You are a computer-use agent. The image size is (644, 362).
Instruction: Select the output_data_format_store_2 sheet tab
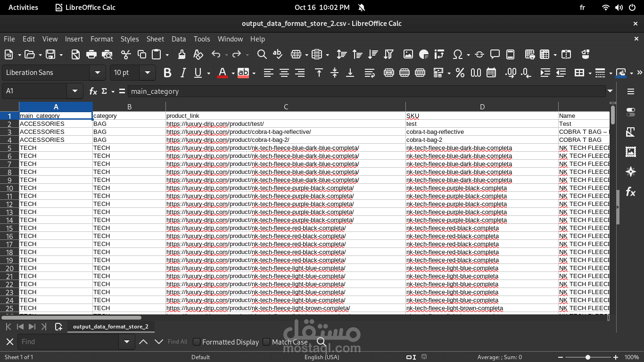tap(111, 327)
